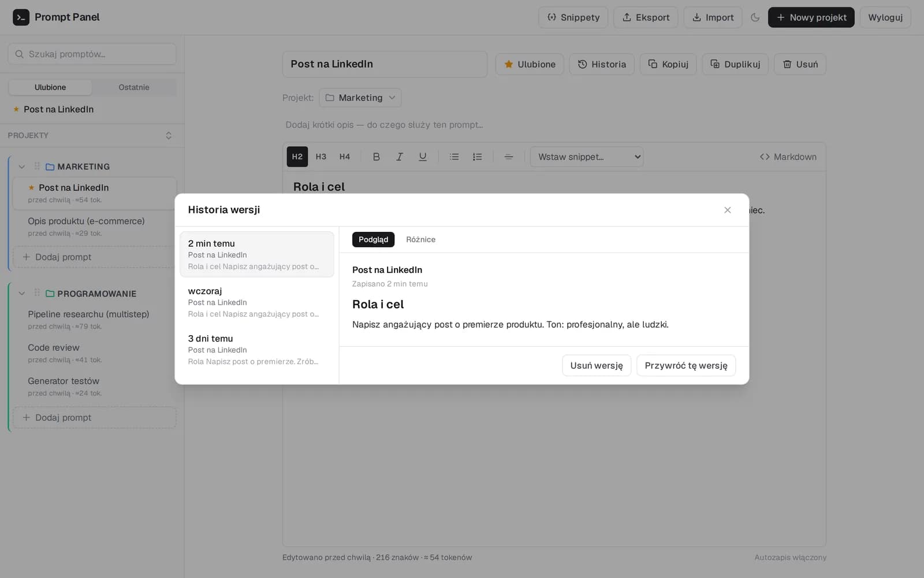Image resolution: width=924 pixels, height=578 pixels.
Task: Apply H4 heading format
Action: 345,157
